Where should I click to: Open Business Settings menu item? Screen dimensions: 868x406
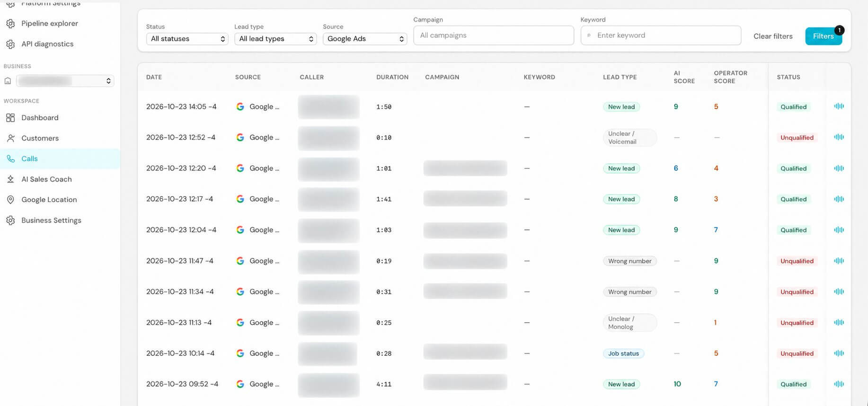coord(51,221)
